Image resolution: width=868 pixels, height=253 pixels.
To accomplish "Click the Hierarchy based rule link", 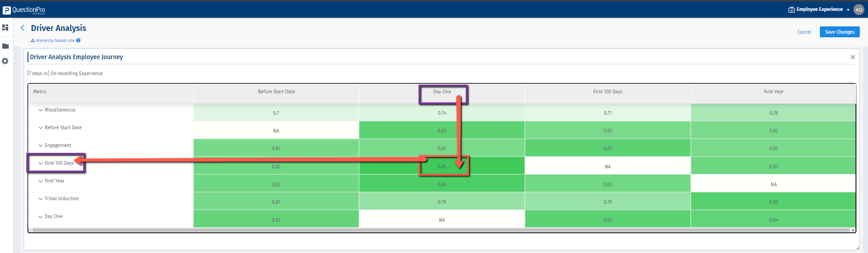I will (x=55, y=40).
